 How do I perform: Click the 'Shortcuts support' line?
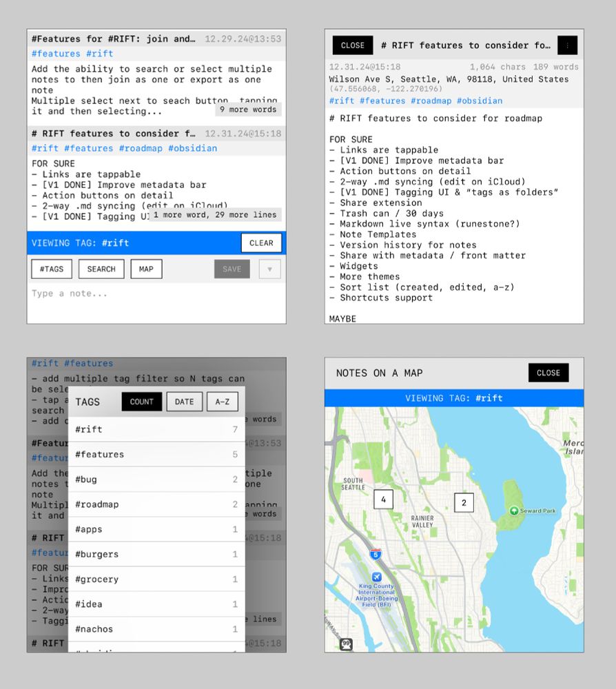point(381,298)
